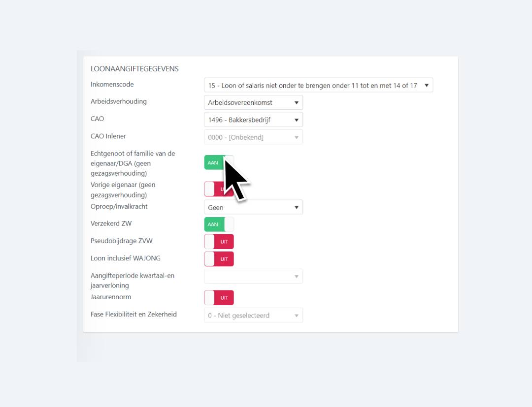This screenshot has width=532, height=407.
Task: Click the Inkomenscode dropdown arrow
Action: coord(427,85)
